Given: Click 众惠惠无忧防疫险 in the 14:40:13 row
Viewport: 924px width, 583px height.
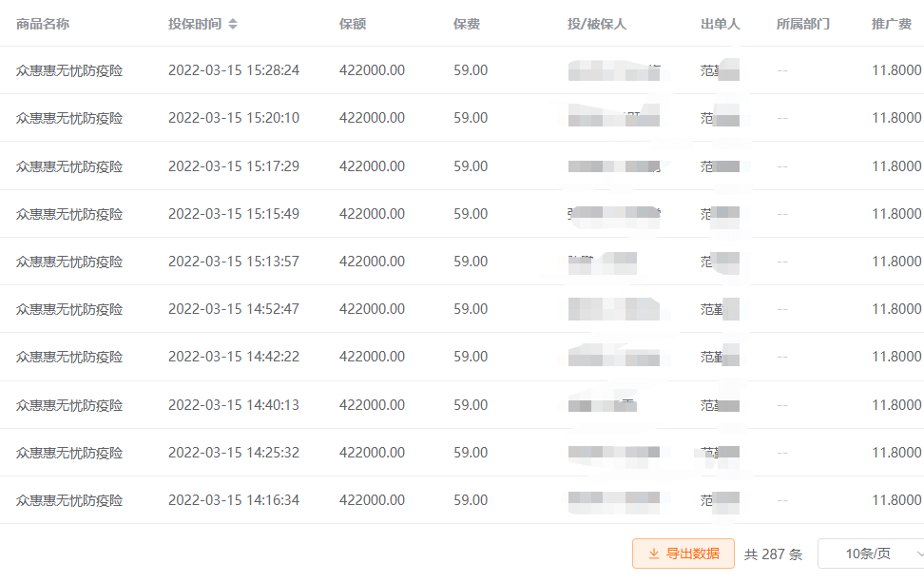Looking at the screenshot, I should point(69,405).
